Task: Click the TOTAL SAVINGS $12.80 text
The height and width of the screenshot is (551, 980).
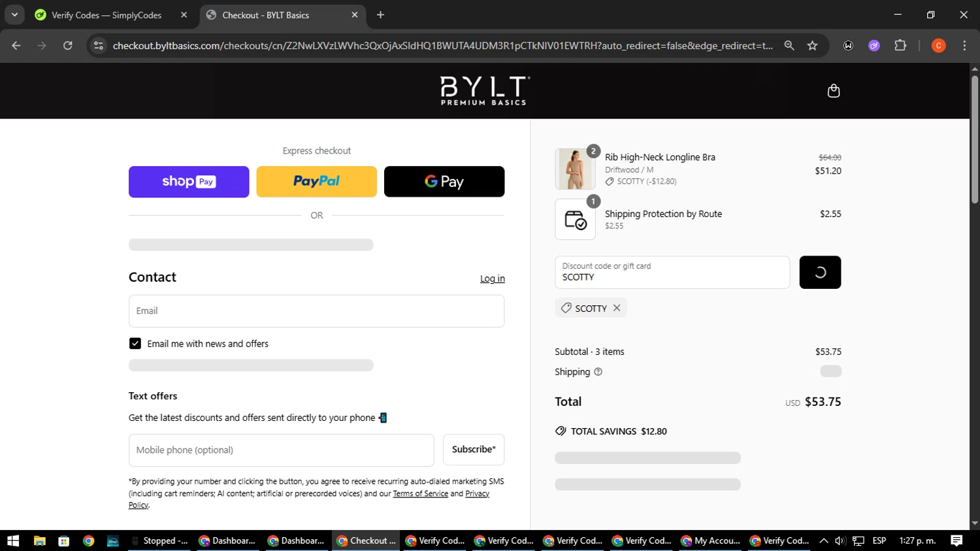Action: coord(619,431)
